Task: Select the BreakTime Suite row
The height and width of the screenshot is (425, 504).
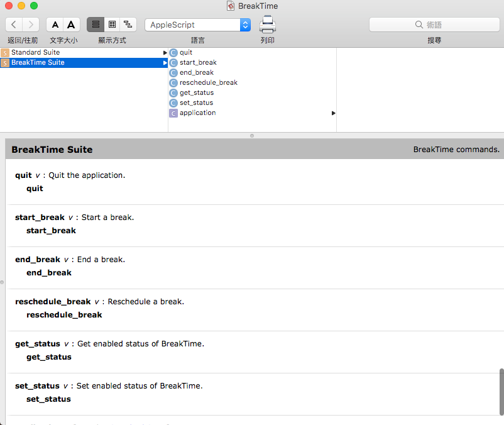Action: [84, 62]
